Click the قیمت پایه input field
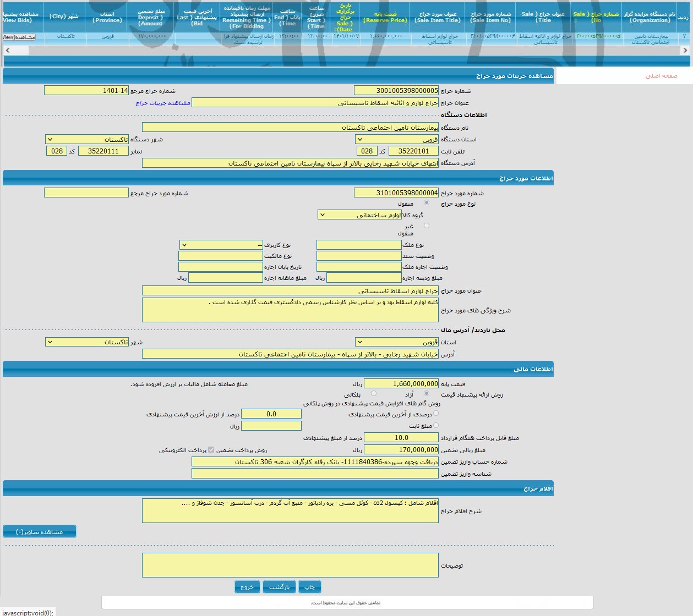The width and height of the screenshot is (693, 616). click(401, 384)
